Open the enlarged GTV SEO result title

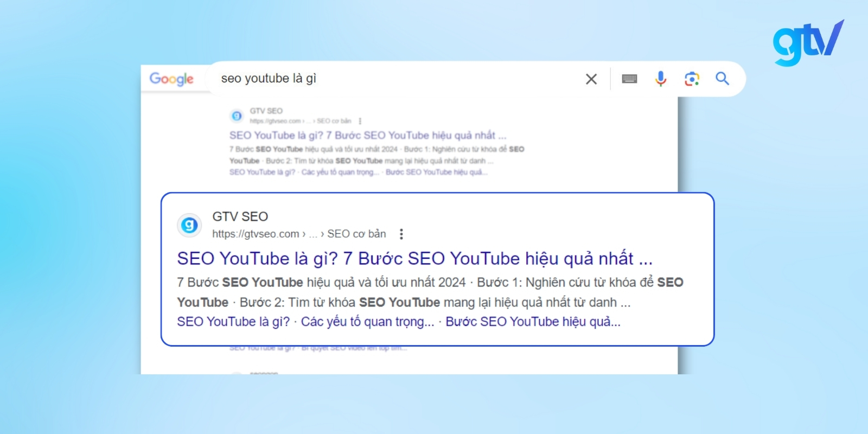(414, 258)
